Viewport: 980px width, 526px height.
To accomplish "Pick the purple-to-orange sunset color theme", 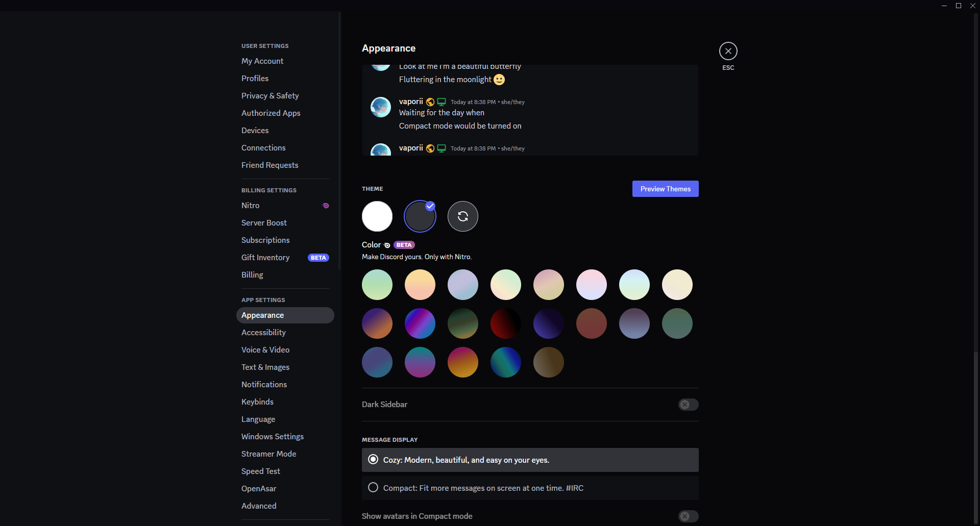I will pyautogui.click(x=377, y=323).
